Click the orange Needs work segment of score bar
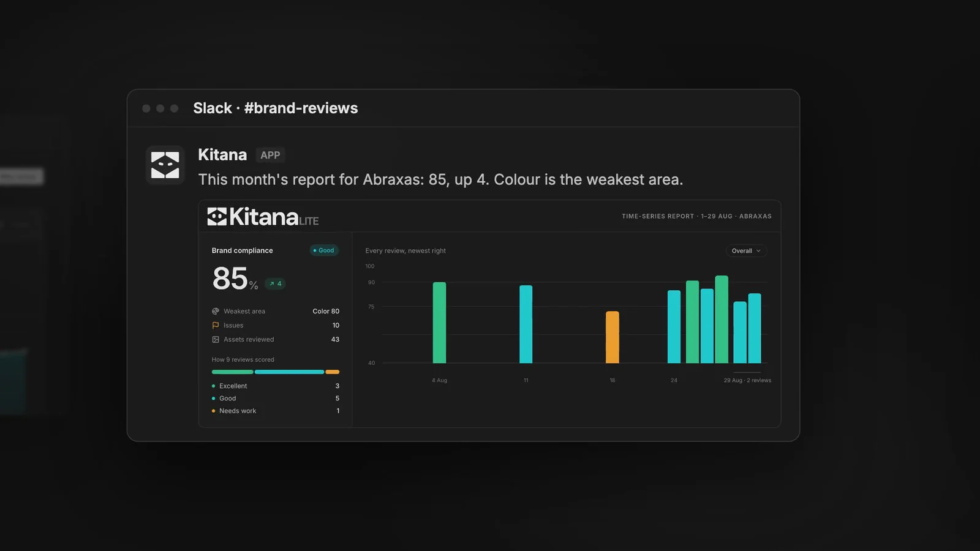The height and width of the screenshot is (551, 980). [x=333, y=372]
